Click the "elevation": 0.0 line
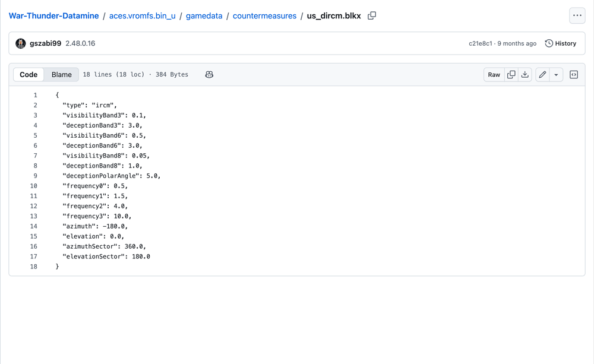 pos(93,236)
